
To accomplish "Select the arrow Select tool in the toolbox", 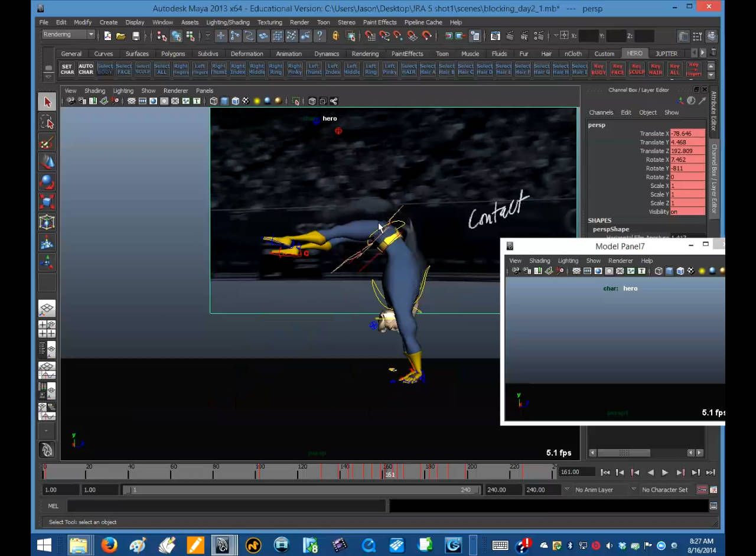I will 47,102.
